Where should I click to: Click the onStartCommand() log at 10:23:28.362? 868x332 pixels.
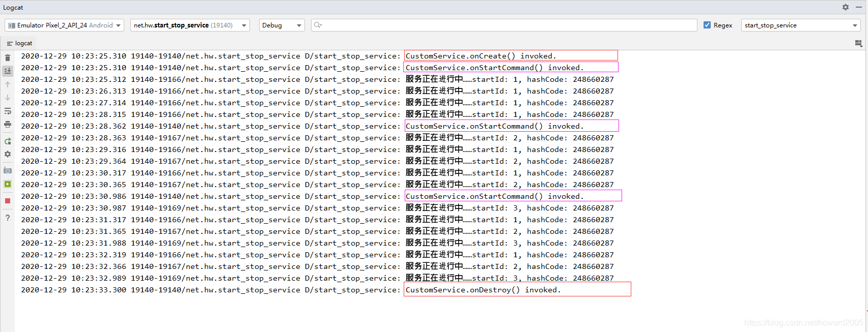click(494, 126)
